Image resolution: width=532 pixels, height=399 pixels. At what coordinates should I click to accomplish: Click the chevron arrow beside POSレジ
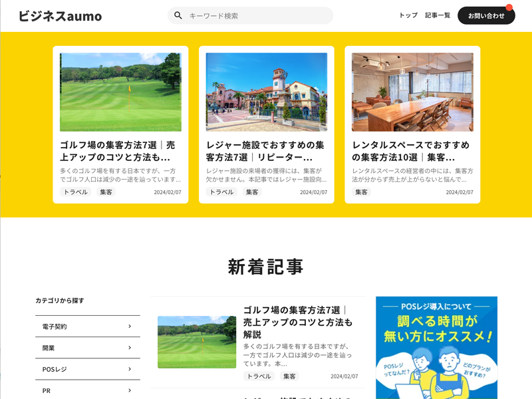(130, 369)
